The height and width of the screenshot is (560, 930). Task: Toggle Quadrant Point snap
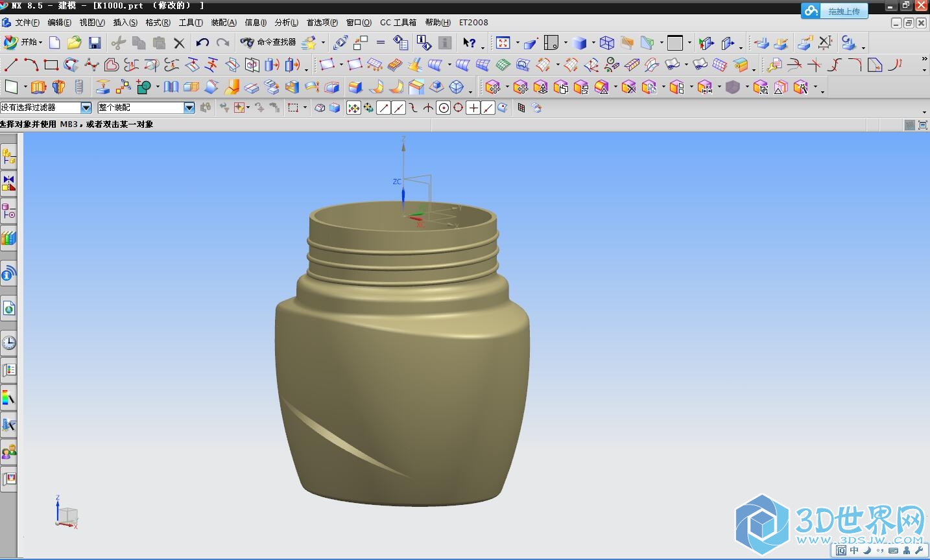459,108
